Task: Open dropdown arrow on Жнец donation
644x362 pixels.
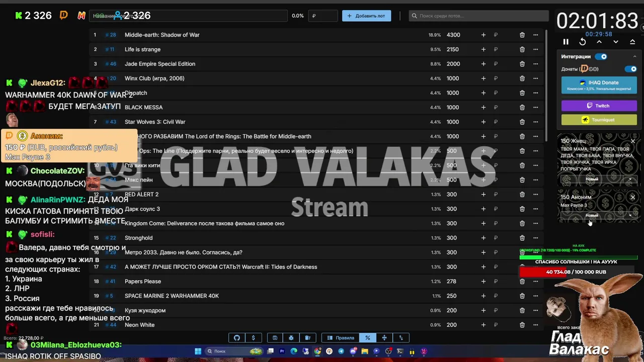Action: coord(630,179)
